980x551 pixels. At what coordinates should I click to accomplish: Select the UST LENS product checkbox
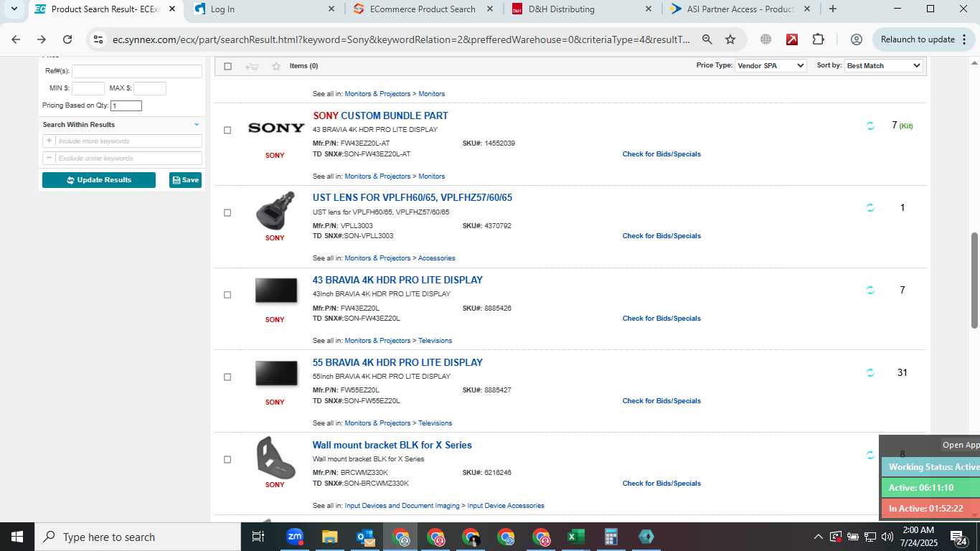point(227,212)
